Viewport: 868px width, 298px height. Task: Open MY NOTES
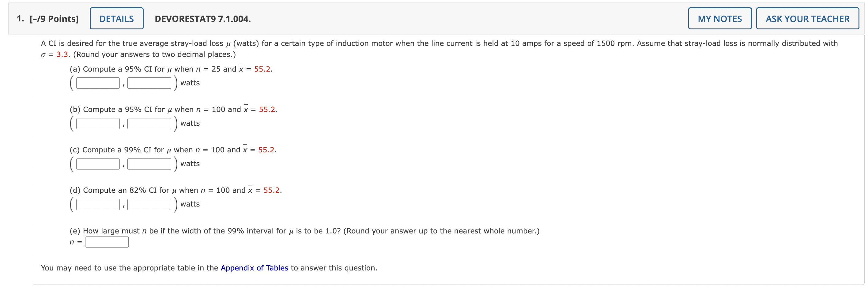[x=720, y=19]
